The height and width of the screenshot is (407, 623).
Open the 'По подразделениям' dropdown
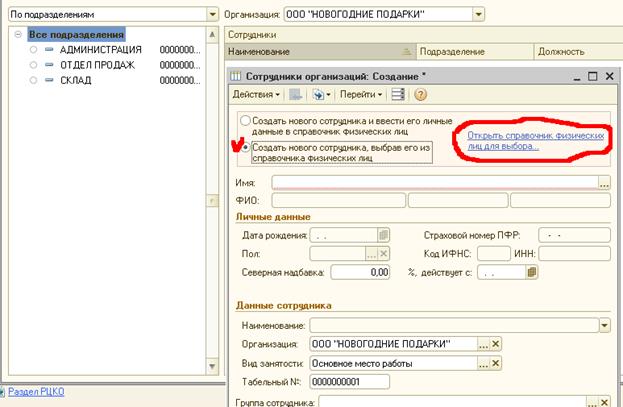213,15
